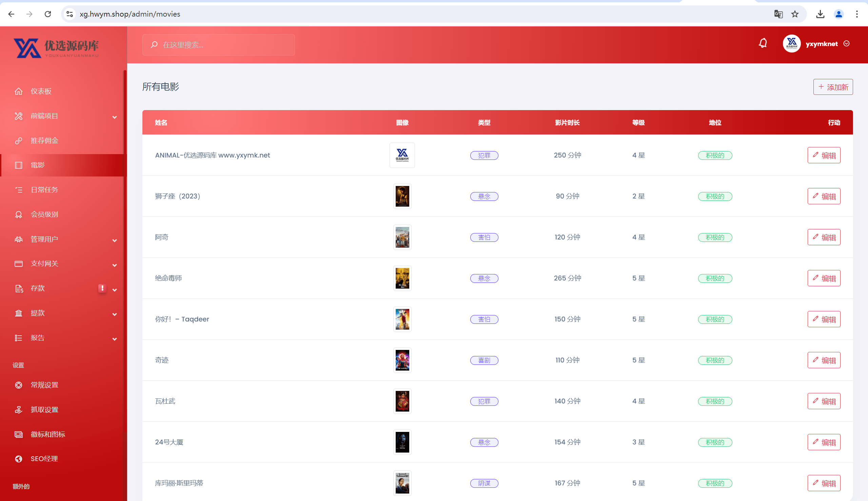Open the yxymknet user dropdown arrow
Screen dimensions: 868x501
tap(847, 44)
